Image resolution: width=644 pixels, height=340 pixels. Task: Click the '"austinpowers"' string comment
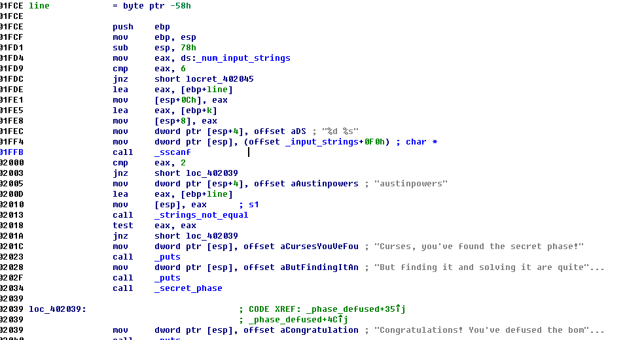pyautogui.click(x=411, y=184)
